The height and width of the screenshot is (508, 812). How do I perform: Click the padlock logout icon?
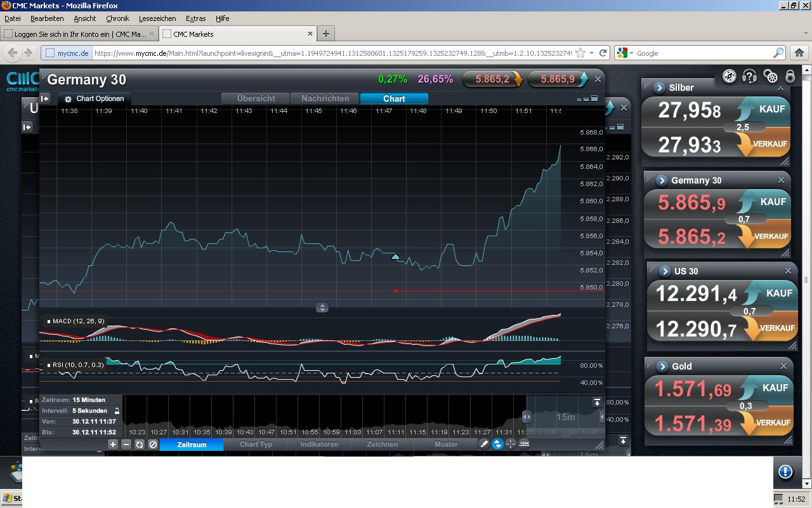(790, 77)
